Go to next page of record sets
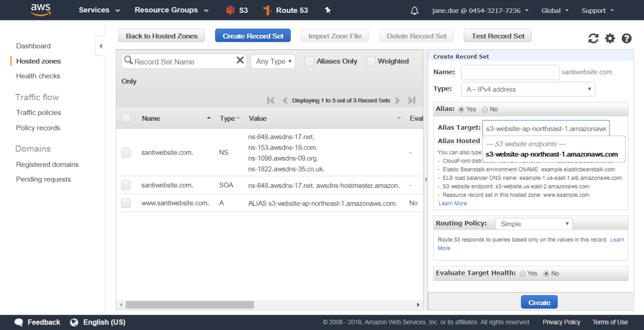This screenshot has height=330, width=644. tap(397, 100)
